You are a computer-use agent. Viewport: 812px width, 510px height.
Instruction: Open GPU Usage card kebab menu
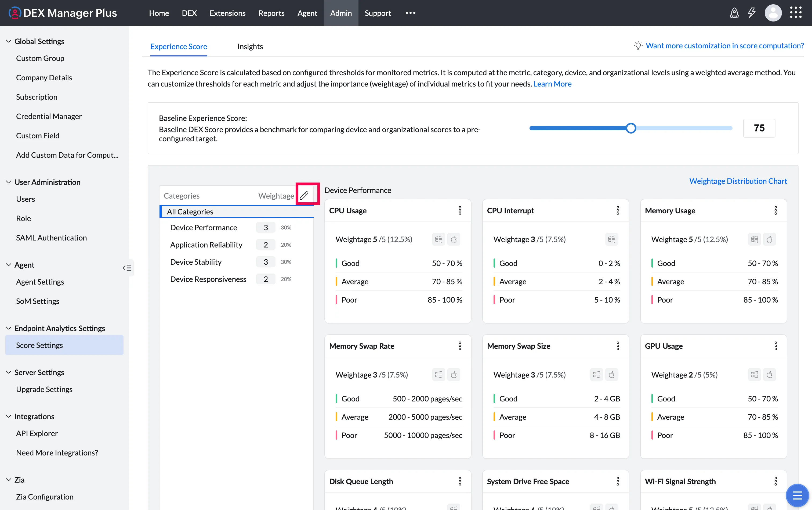tap(775, 346)
